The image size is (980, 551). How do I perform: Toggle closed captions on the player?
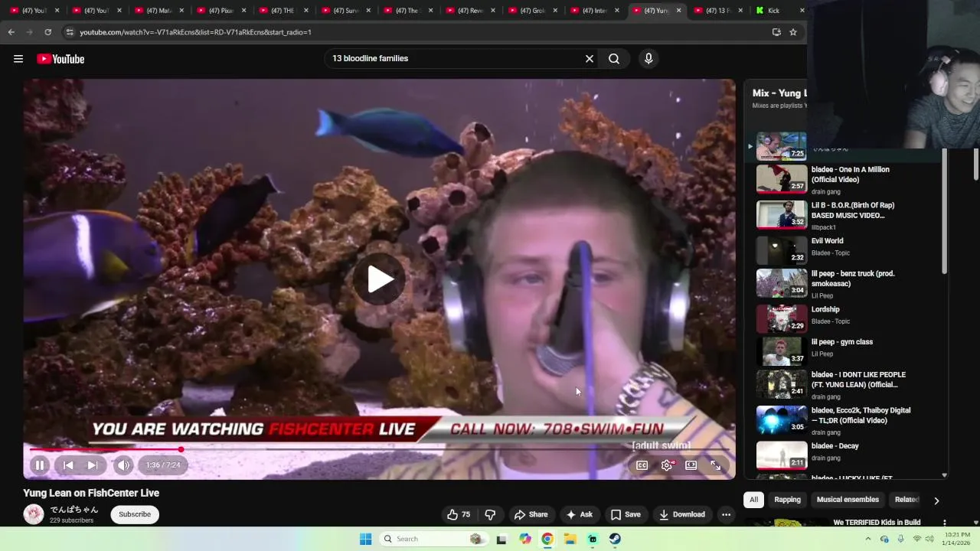(x=642, y=465)
